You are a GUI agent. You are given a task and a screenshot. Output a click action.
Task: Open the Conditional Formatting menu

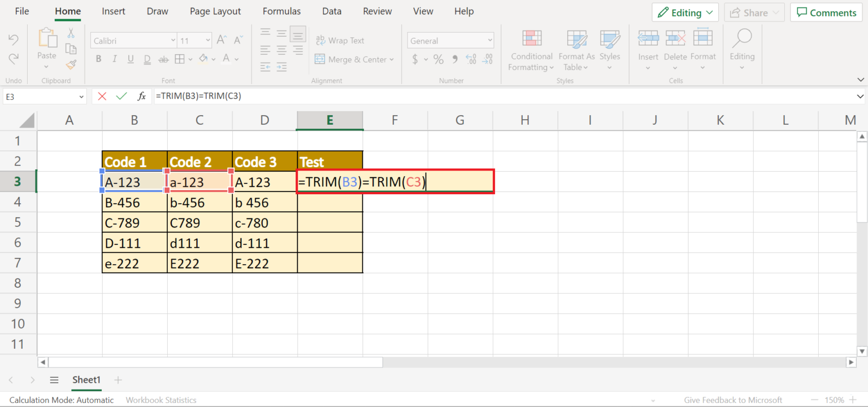[x=531, y=51]
